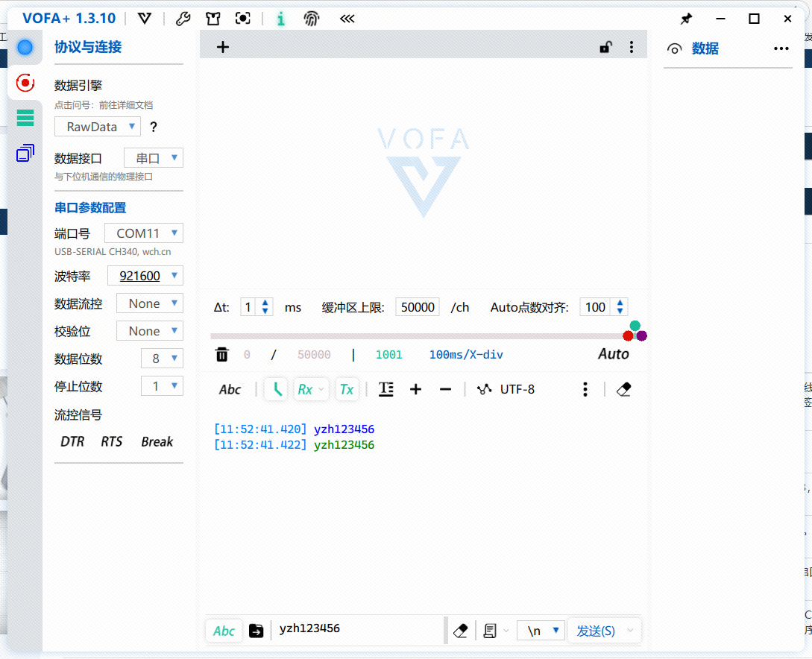
Task: Toggle timestamp display with the phone-shaped icon
Action: 275,388
